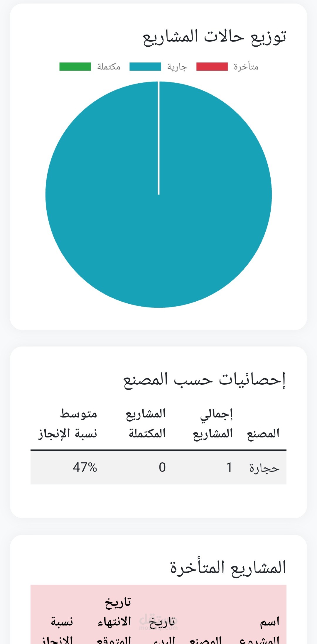Click the teal جارية legend color box
Viewport: 317px width, 644px height.
(145, 67)
